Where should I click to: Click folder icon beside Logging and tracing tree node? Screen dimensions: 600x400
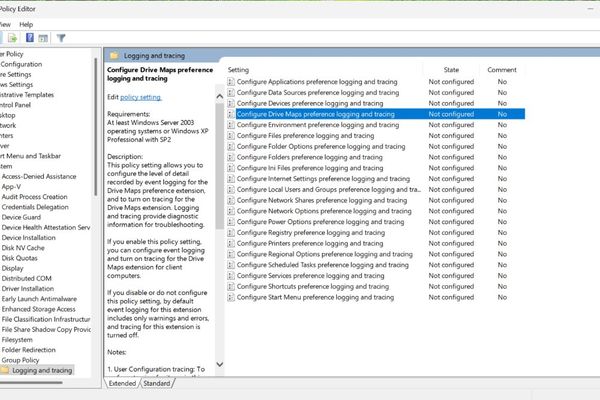click(5, 370)
